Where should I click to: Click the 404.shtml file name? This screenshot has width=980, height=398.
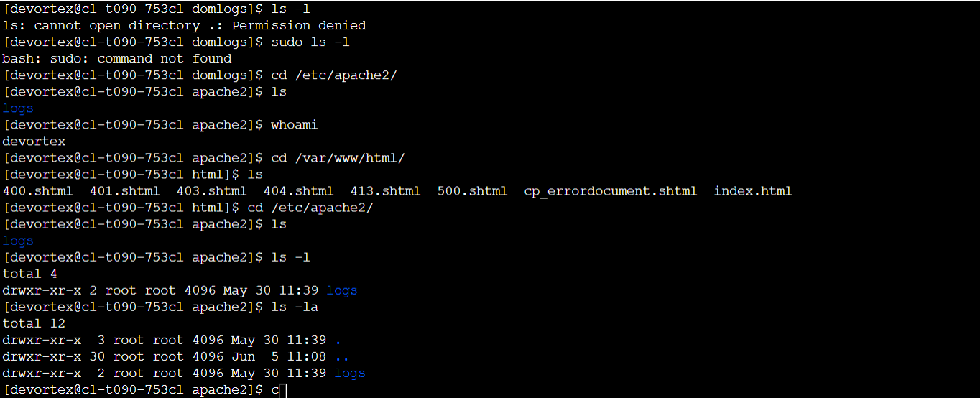(x=298, y=191)
